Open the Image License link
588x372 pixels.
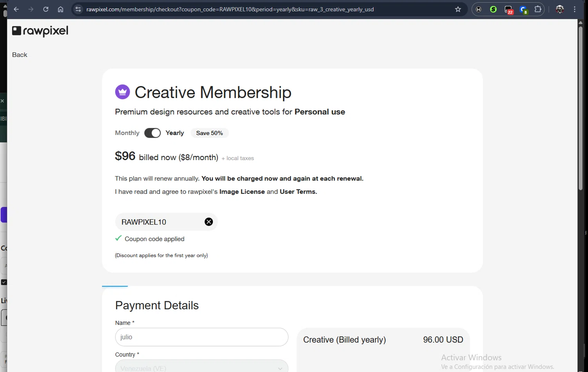(x=242, y=191)
